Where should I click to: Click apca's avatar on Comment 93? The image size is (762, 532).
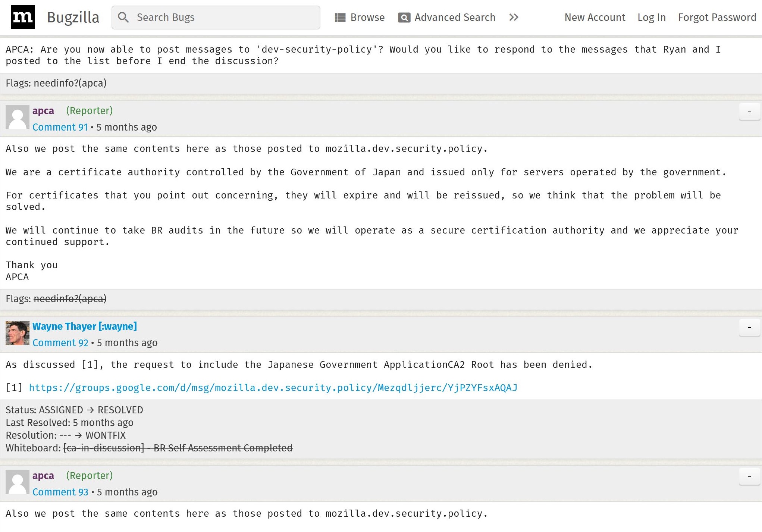coord(18,482)
